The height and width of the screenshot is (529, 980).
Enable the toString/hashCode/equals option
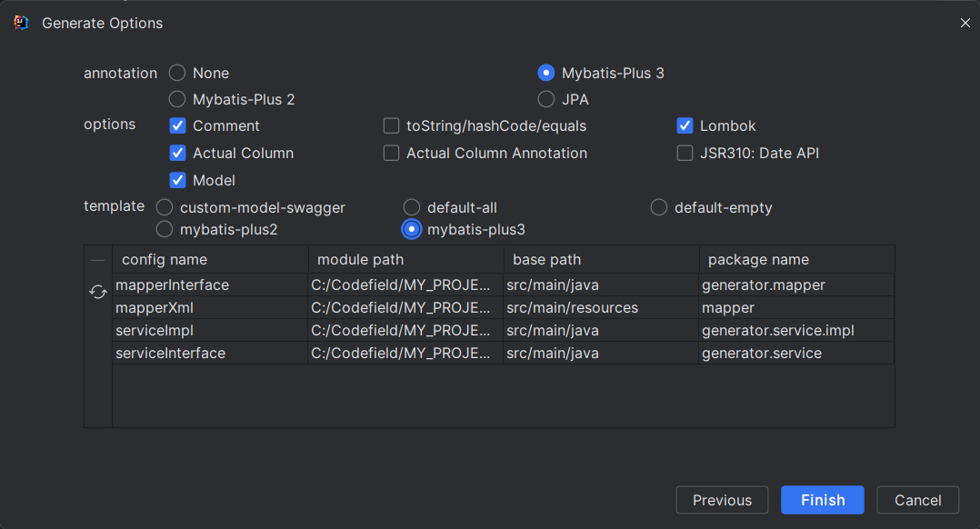[392, 126]
